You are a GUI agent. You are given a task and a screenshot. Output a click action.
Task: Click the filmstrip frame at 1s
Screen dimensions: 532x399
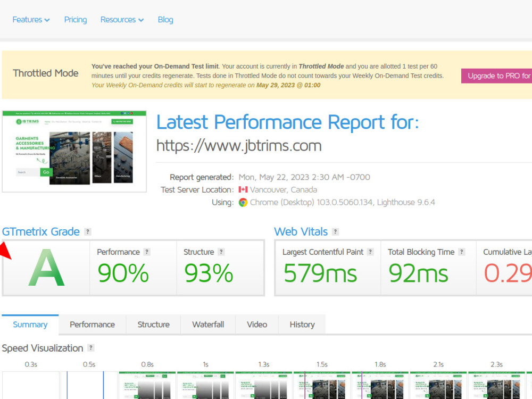click(x=205, y=385)
